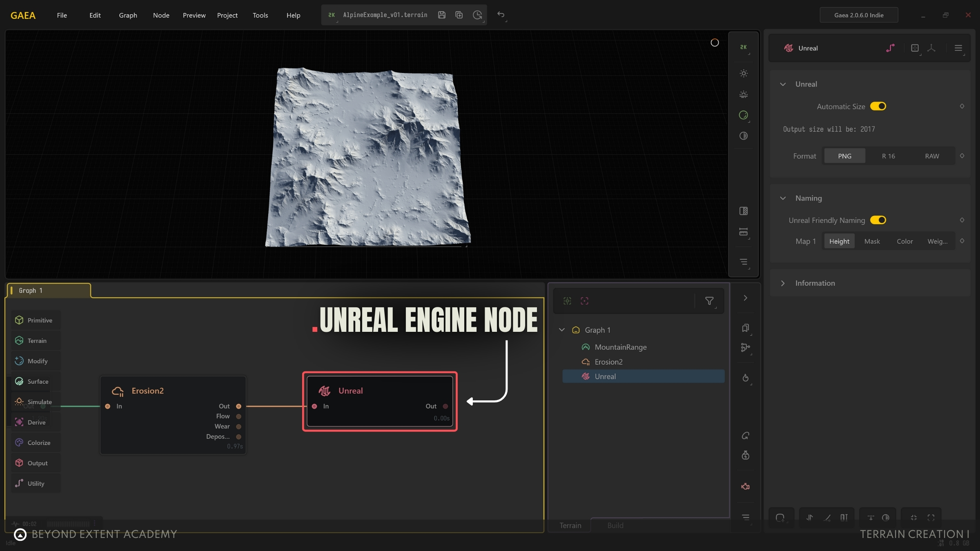
Task: Click the half-shaded sphere icon
Action: click(744, 136)
